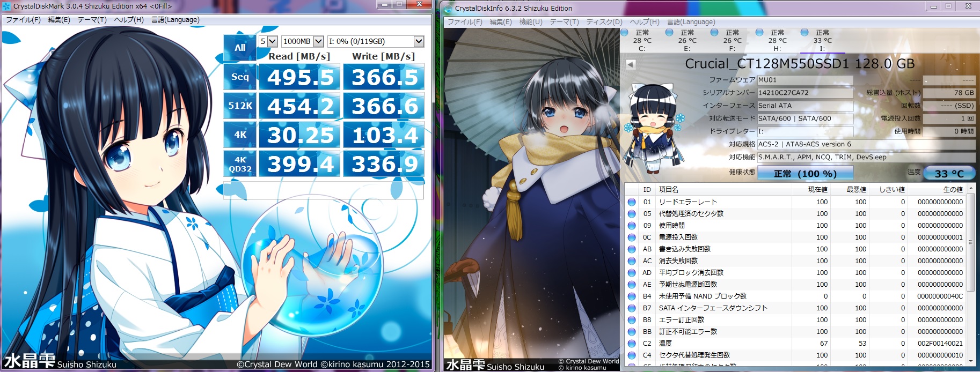This screenshot has width=980, height=372.
Task: Click the empty comment field in CrystalDiskMark
Action: (324, 190)
